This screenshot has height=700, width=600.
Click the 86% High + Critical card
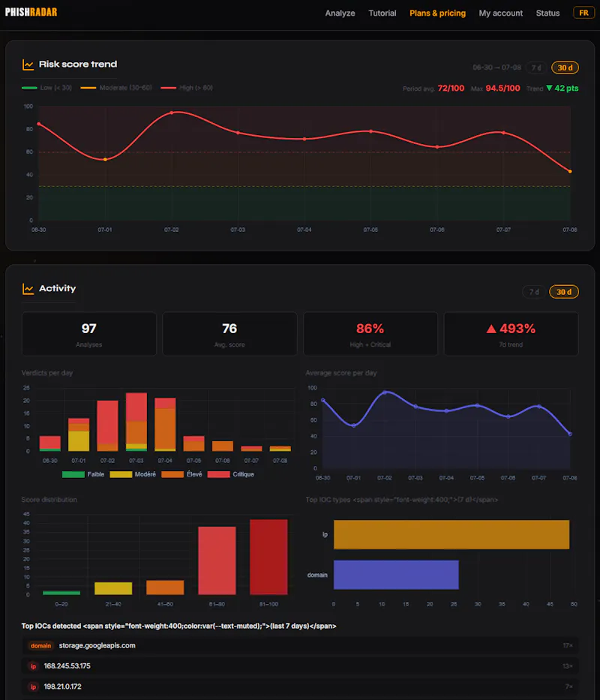370,334
